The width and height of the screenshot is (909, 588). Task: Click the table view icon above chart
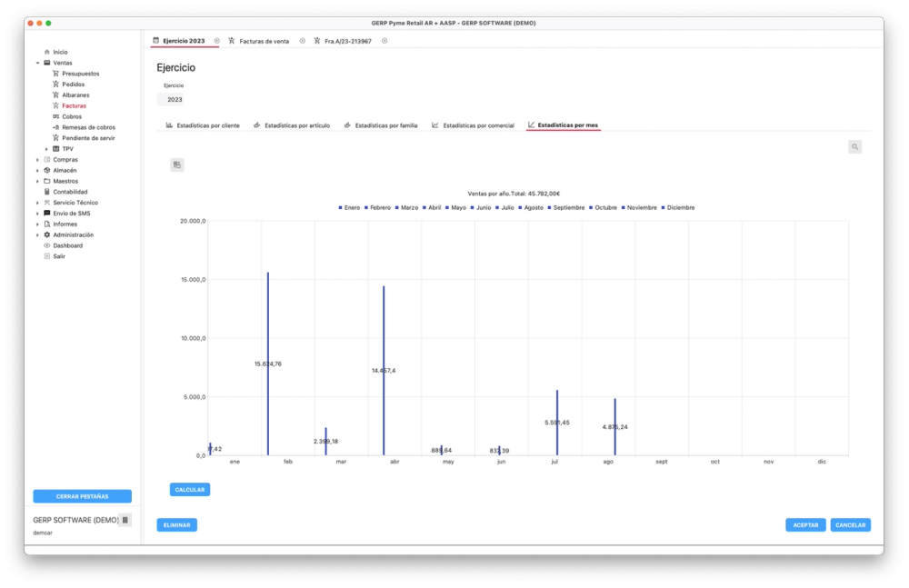click(x=177, y=164)
